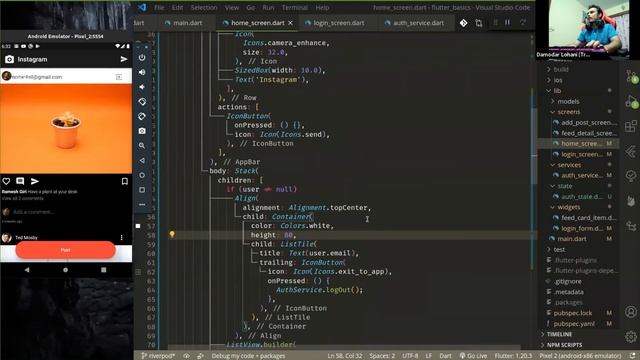Collapse the screens folder in the explorer
Viewport: 640px width, 360px height.
pos(568,112)
